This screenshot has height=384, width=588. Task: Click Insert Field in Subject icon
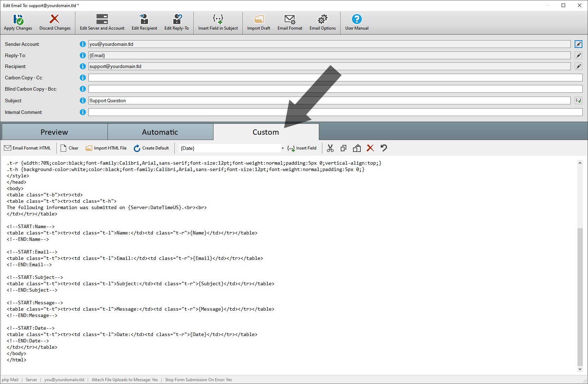[x=218, y=19]
